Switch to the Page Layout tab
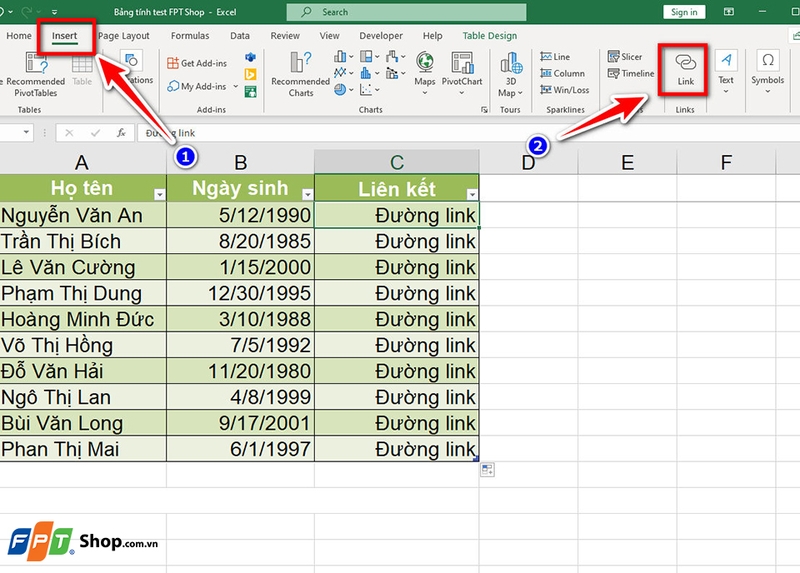This screenshot has width=800, height=573. [x=123, y=36]
